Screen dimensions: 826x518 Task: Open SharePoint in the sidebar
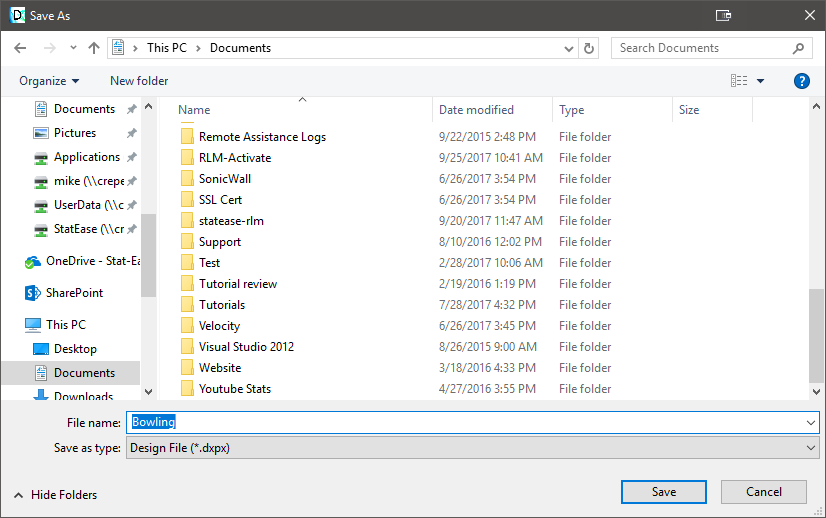[x=74, y=293]
